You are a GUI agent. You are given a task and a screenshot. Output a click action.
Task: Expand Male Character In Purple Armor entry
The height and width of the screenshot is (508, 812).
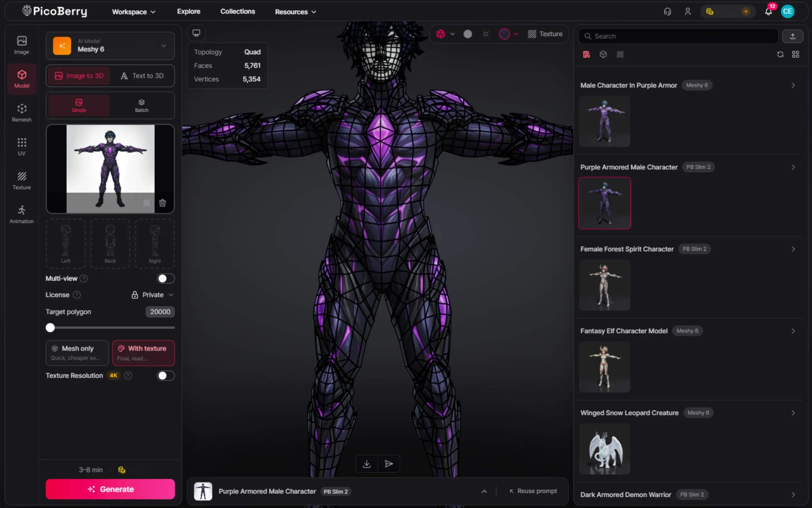click(x=793, y=85)
